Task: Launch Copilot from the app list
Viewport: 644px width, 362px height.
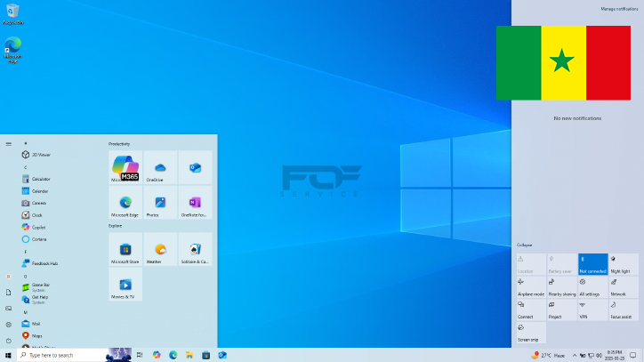Action: pos(38,227)
